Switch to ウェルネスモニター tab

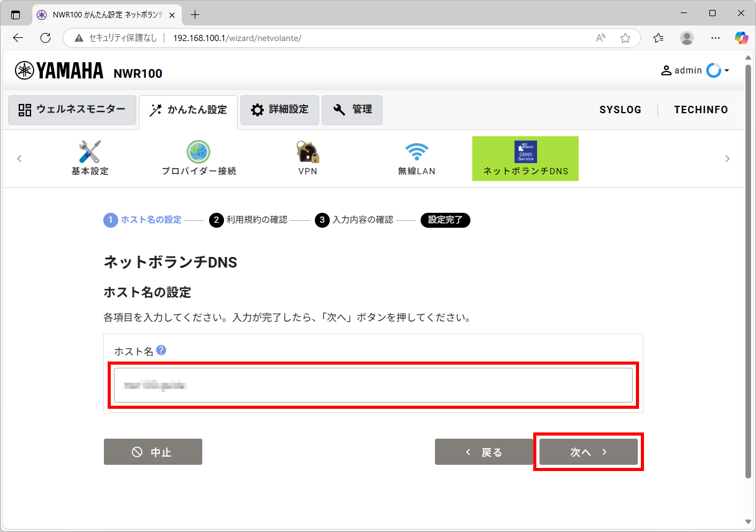[72, 110]
